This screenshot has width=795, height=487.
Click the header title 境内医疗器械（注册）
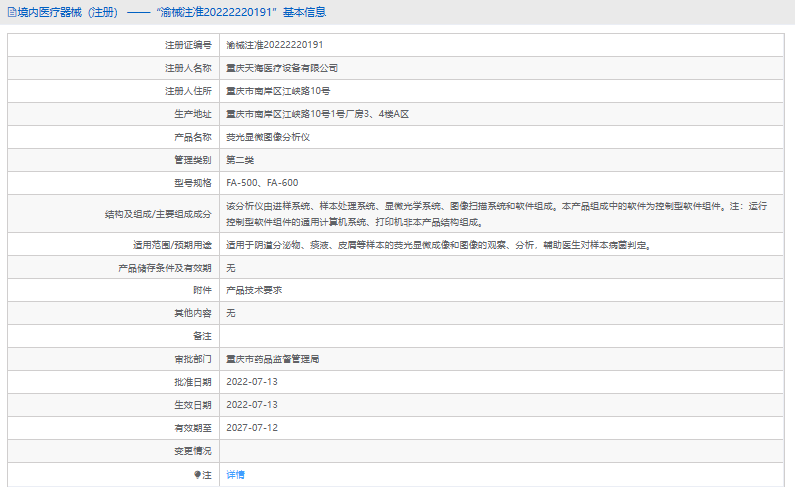68,12
